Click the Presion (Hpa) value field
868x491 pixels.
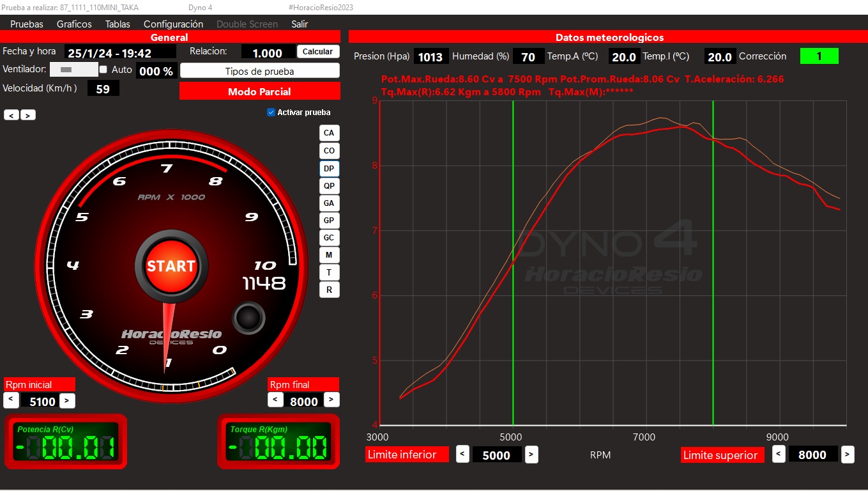pos(430,57)
